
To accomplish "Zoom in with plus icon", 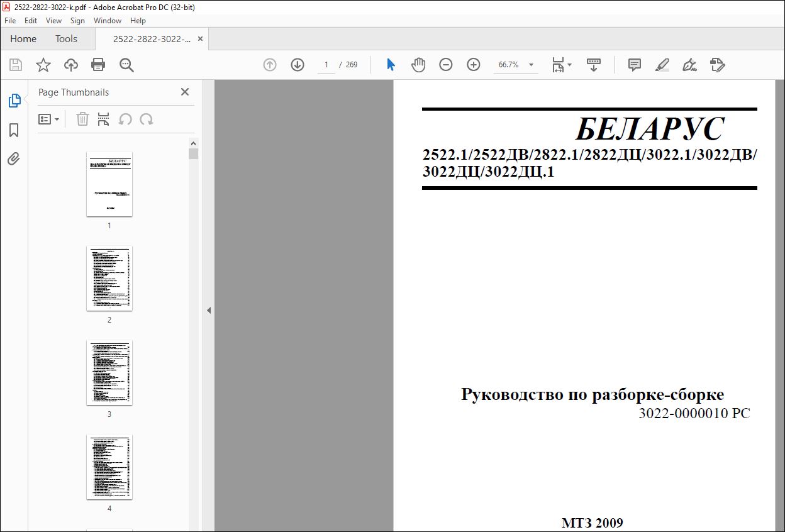I will (x=474, y=65).
